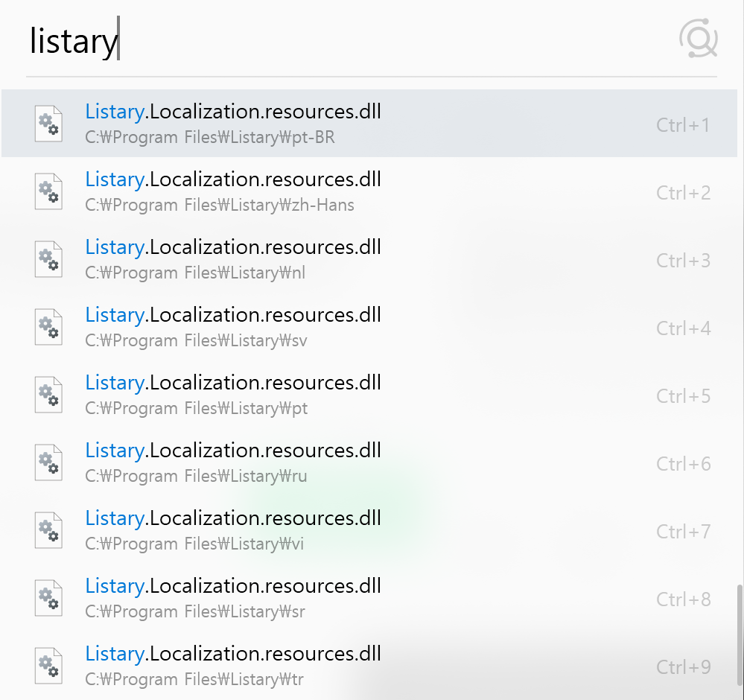Click the dll file icon in the Listary\sv row
Image resolution: width=744 pixels, height=700 pixels.
pyautogui.click(x=48, y=327)
